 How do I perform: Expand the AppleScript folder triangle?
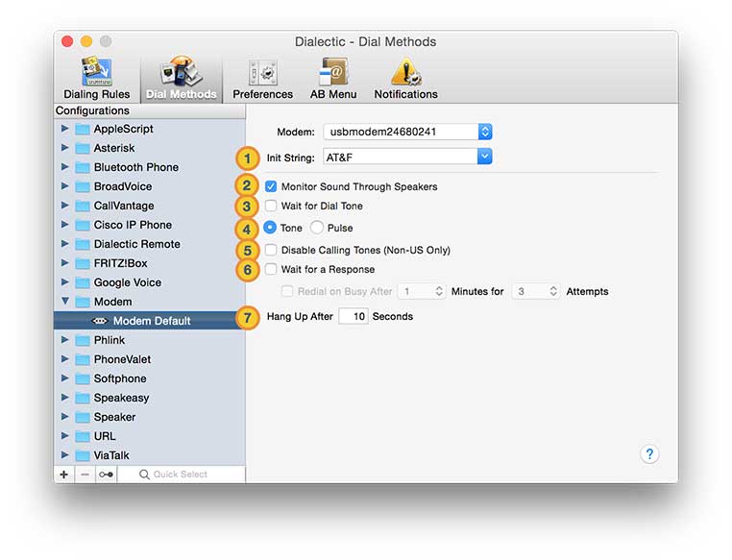[x=65, y=129]
